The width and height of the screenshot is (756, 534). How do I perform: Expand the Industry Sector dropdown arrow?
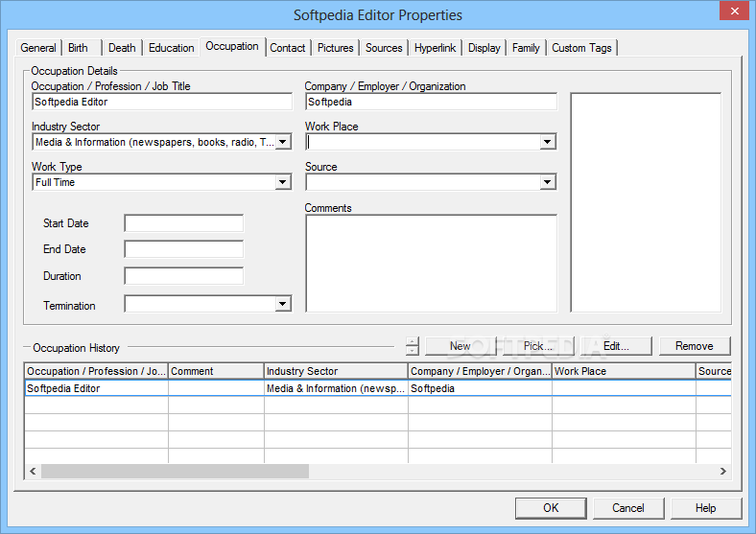coord(283,142)
